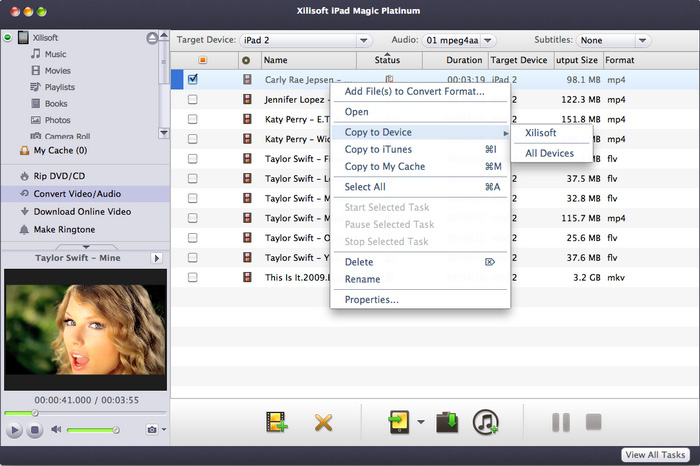This screenshot has height=466, width=700.
Task: Uncheck the Carly Rae Jepsen row checkbox
Action: (192, 79)
